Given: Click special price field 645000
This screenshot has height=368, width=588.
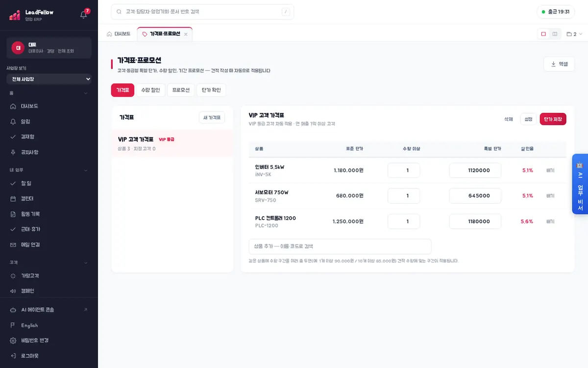Looking at the screenshot, I should pyautogui.click(x=475, y=196).
